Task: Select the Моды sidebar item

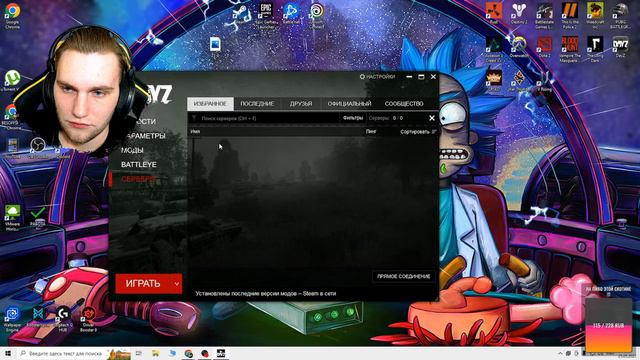Action: click(132, 150)
